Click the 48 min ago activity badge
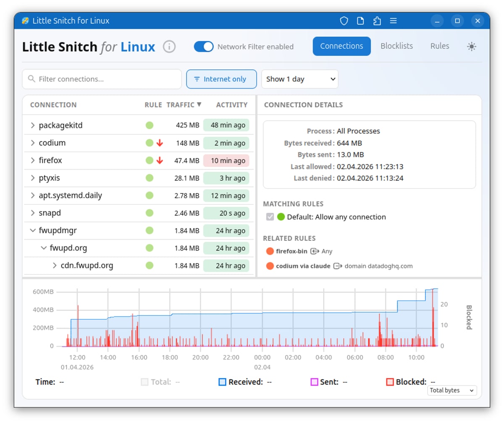 [x=226, y=125]
